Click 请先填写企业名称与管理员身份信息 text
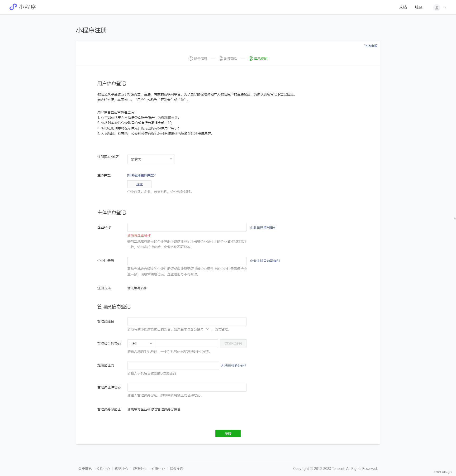Viewport: 456px width, 476px height. pos(154,409)
